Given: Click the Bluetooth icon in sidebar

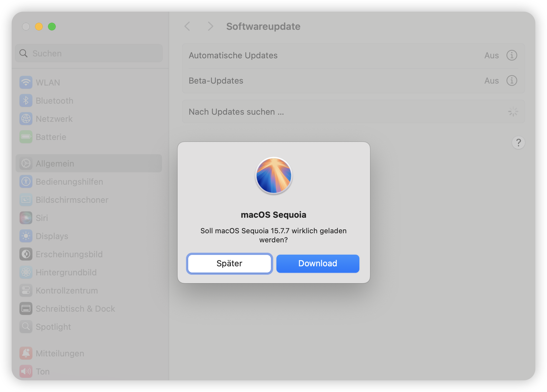Looking at the screenshot, I should point(26,100).
